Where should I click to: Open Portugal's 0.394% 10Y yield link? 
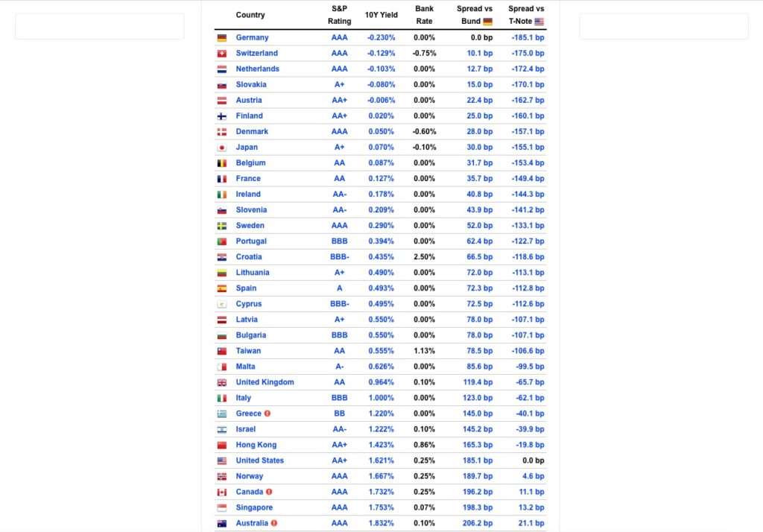(381, 241)
